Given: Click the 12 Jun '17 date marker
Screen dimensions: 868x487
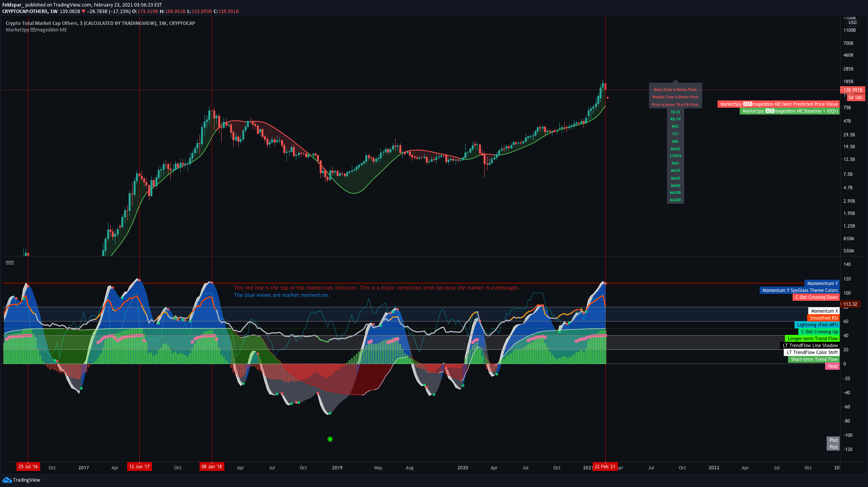Looking at the screenshot, I should (139, 467).
